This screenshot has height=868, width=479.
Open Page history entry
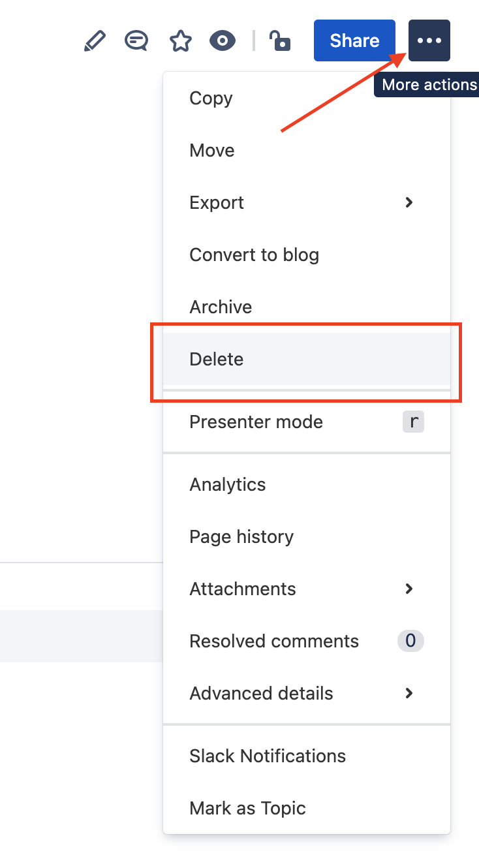tap(307, 536)
